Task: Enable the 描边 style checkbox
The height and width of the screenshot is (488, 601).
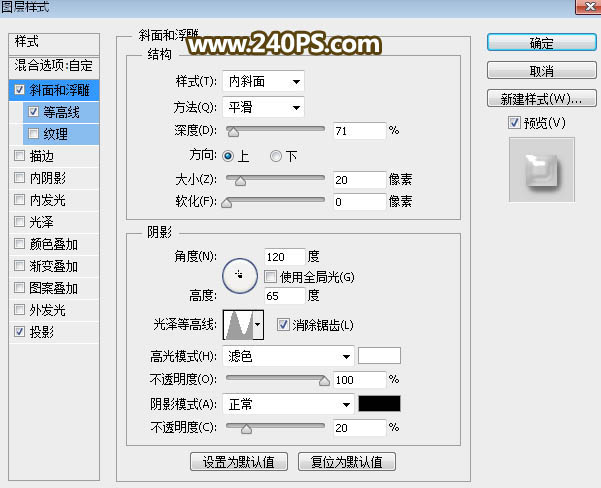Action: [x=19, y=156]
